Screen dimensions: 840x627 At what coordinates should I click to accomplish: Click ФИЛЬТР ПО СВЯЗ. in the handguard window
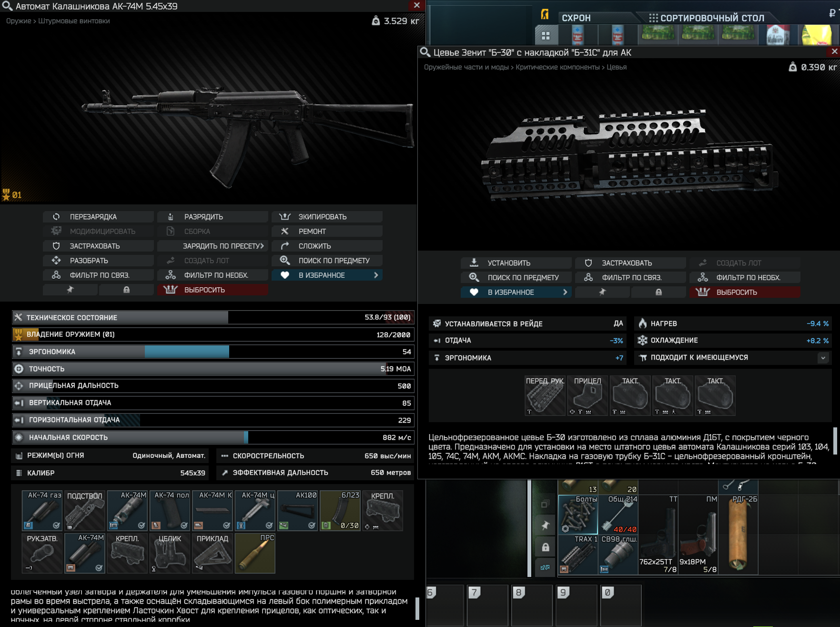click(630, 278)
